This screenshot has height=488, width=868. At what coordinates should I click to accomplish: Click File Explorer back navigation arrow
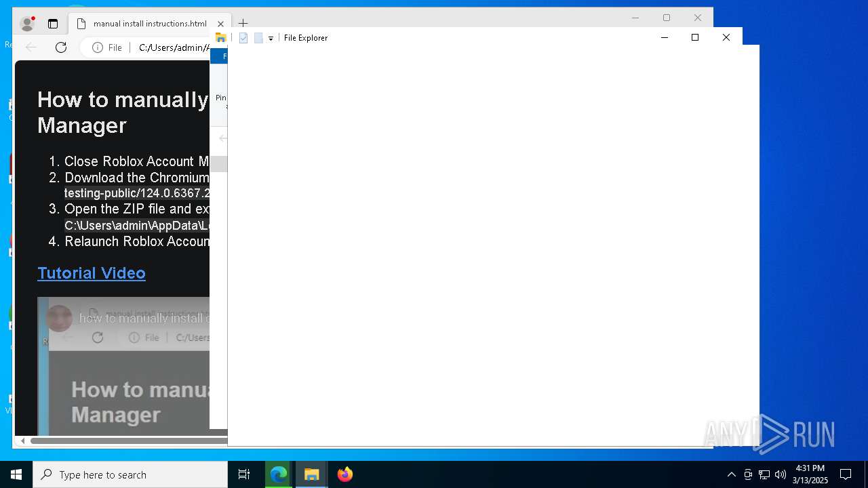[223, 138]
